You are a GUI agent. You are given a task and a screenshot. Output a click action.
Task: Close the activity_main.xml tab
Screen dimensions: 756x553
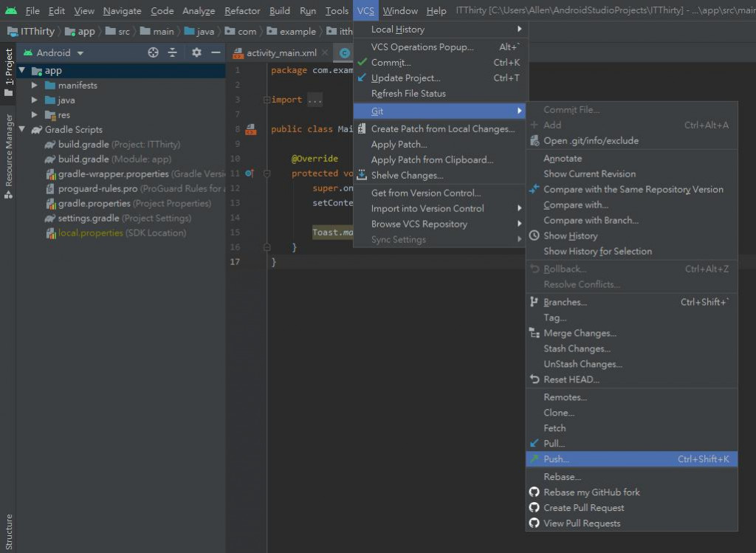[x=325, y=53]
